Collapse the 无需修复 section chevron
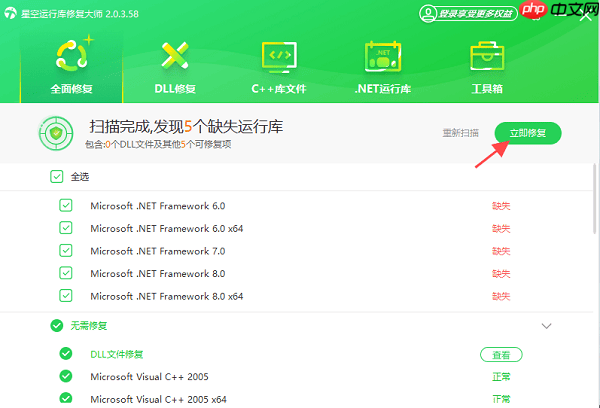Viewport: 600px width, 408px height. coord(546,326)
